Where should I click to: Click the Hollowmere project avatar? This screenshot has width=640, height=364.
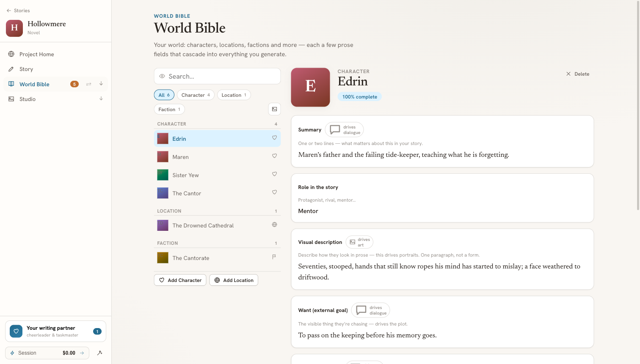pos(14,28)
